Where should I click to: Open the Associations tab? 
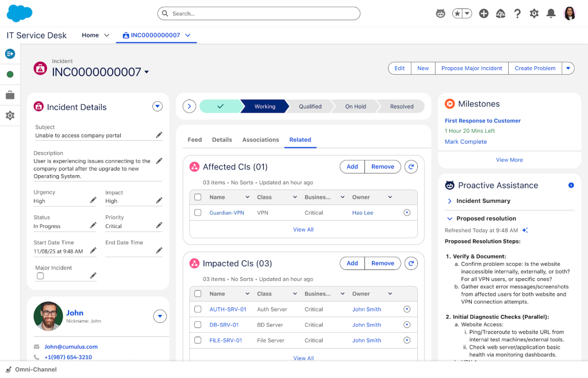click(260, 140)
